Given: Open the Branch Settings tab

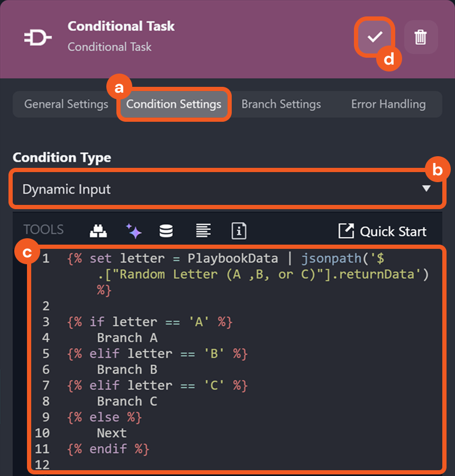Looking at the screenshot, I should 281,104.
